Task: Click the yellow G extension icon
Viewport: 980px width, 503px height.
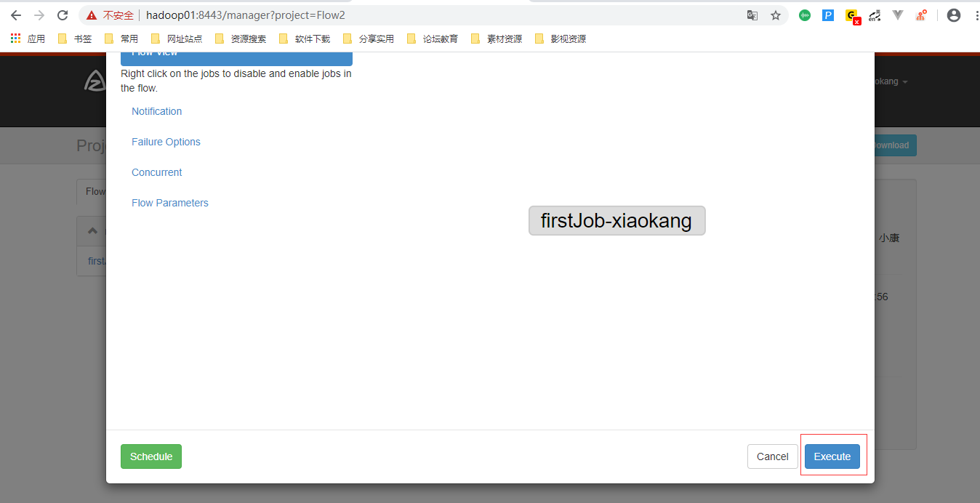Action: [x=852, y=16]
